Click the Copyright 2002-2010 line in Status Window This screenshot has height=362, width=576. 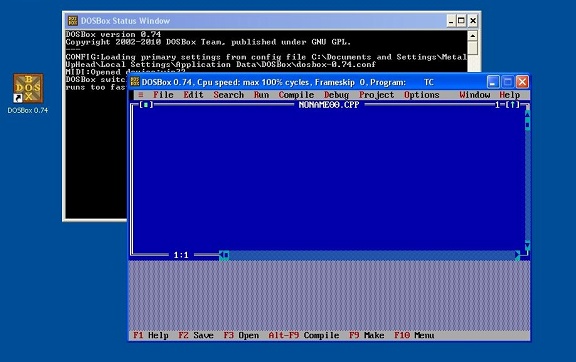(208, 42)
